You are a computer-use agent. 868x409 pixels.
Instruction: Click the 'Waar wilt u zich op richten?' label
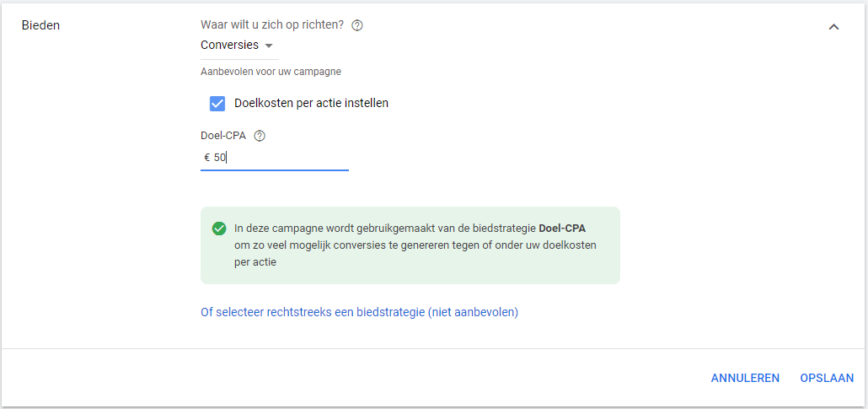(x=272, y=25)
